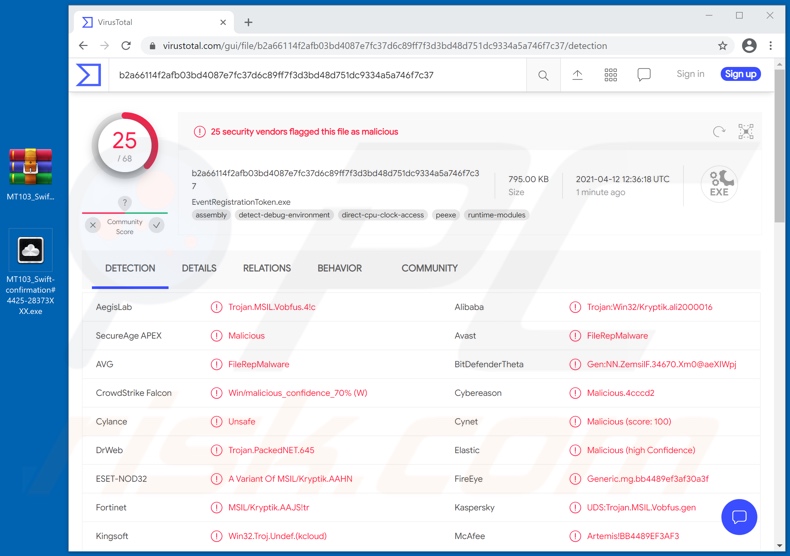Click the 2021-04-12 12:36:18 UTC timestamp
Image resolution: width=790 pixels, height=556 pixels.
click(623, 179)
